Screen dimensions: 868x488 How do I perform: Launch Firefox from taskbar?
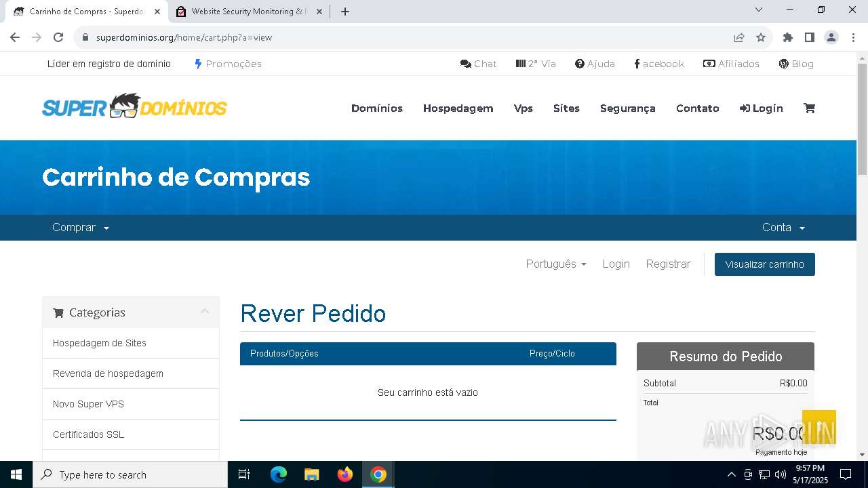345,474
